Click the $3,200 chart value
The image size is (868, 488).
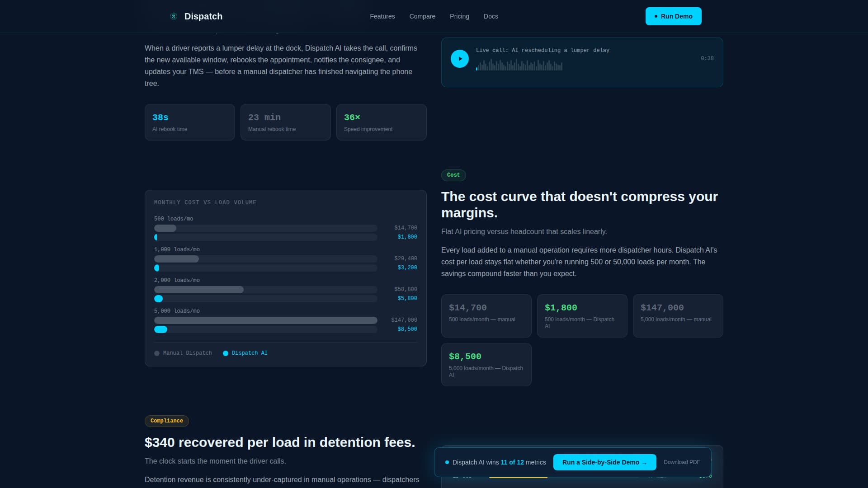[407, 267]
